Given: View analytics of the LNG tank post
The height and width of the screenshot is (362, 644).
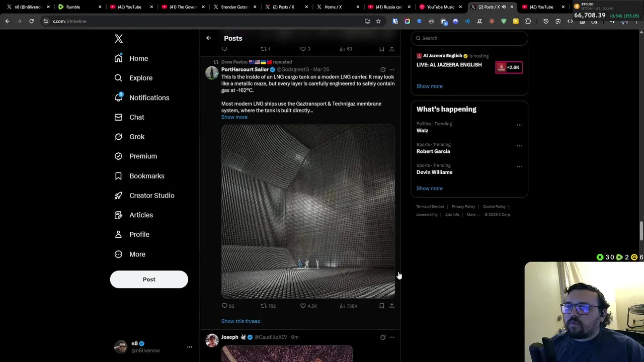Looking at the screenshot, I should pyautogui.click(x=348, y=306).
